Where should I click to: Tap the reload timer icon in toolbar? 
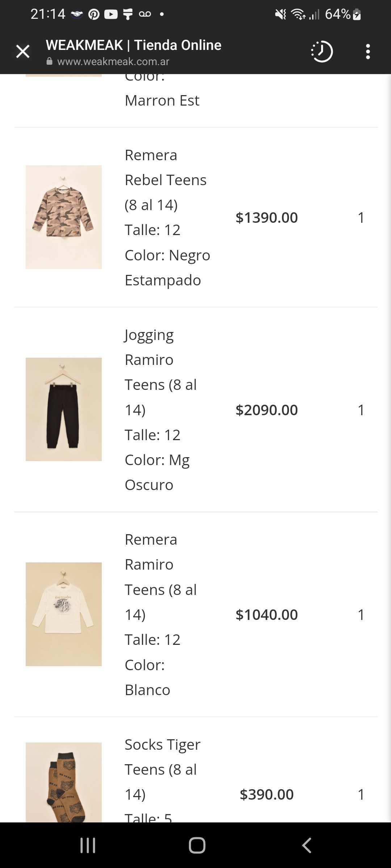[x=321, y=52]
